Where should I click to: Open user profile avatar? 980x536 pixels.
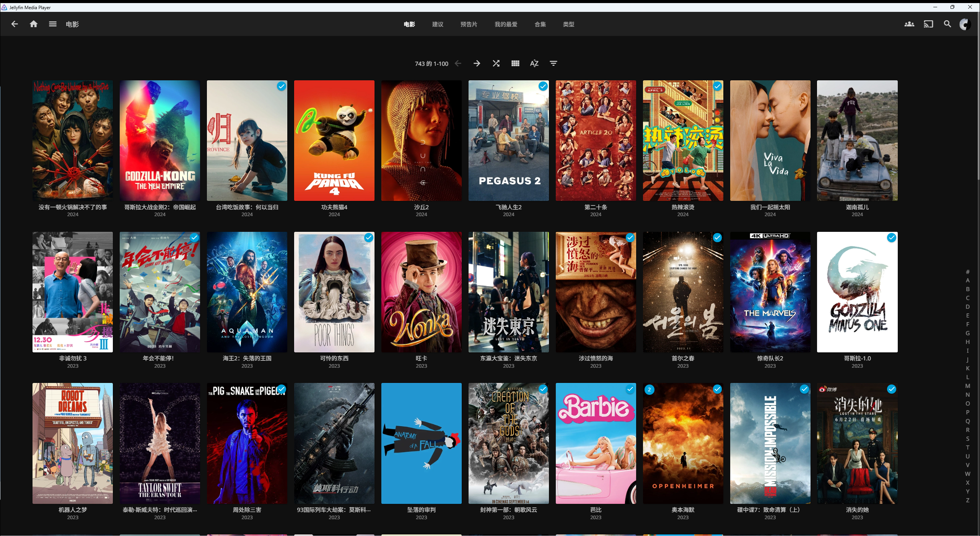965,24
